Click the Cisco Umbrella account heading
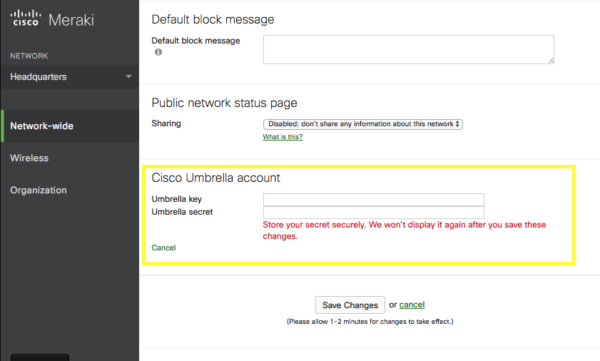 click(x=216, y=178)
